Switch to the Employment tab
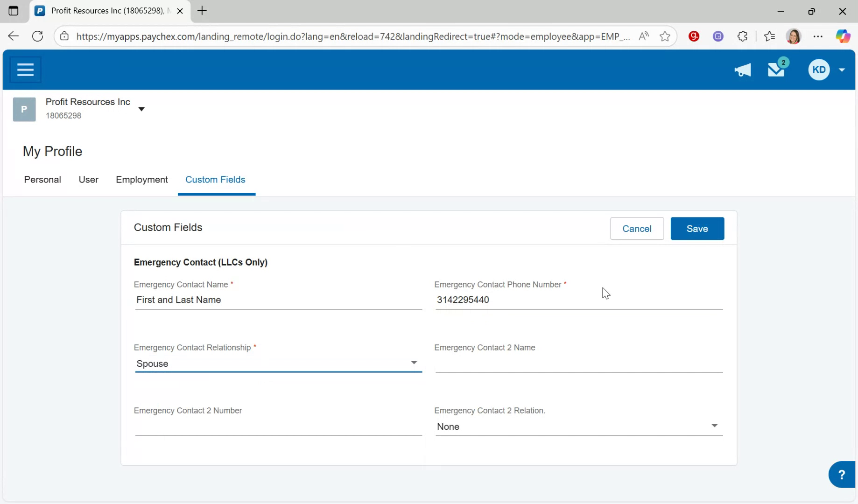858x504 pixels. click(141, 180)
